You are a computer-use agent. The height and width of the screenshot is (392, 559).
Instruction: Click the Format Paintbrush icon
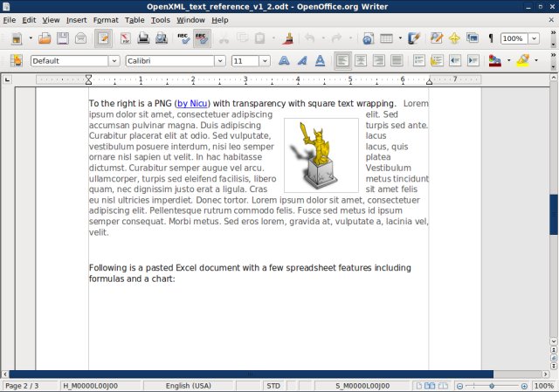coord(288,38)
